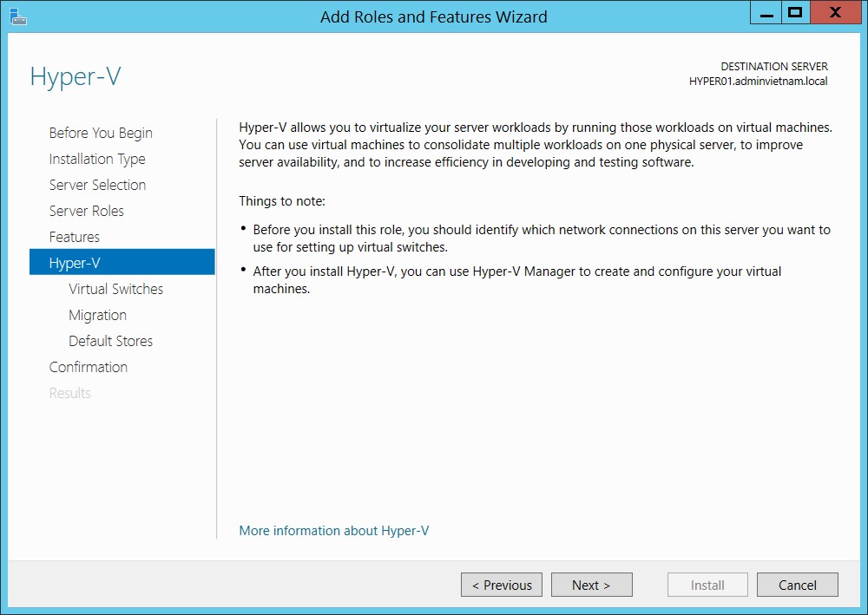The height and width of the screenshot is (615, 868).
Task: Cancel the Add Roles wizard
Action: 797,585
